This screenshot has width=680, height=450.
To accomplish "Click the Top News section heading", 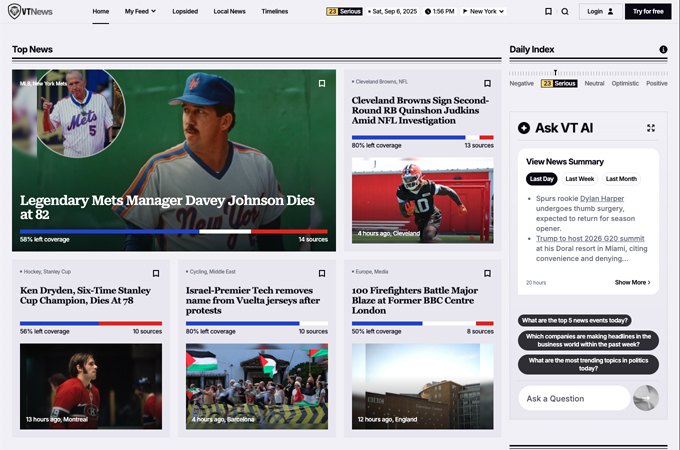I will tap(32, 49).
